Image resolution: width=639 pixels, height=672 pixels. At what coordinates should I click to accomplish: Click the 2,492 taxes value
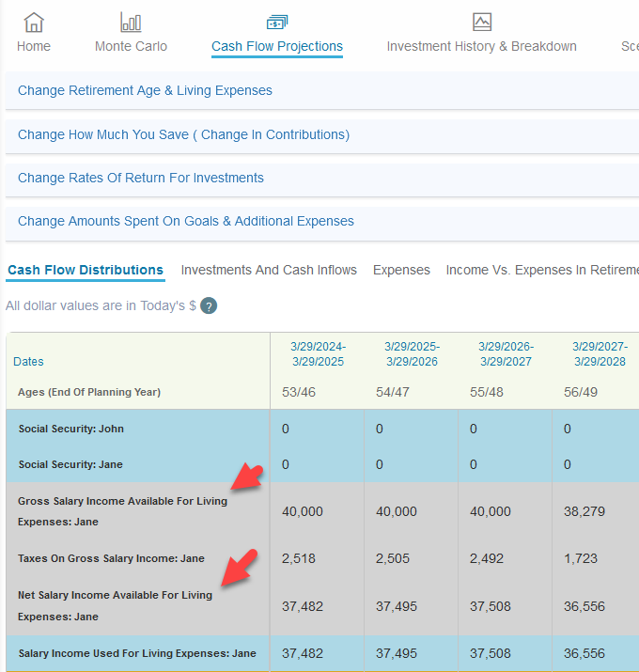coord(487,558)
